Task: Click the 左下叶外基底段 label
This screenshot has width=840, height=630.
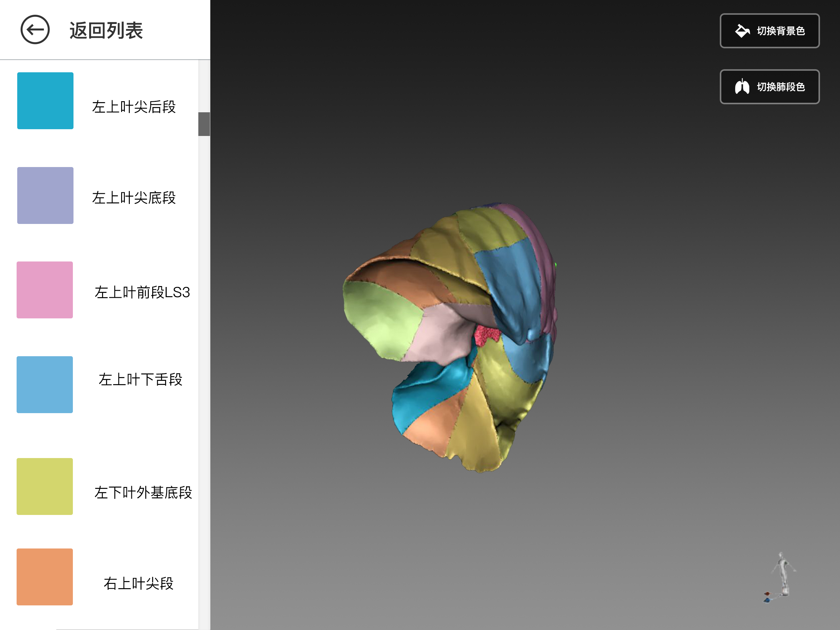Action: coord(143,492)
